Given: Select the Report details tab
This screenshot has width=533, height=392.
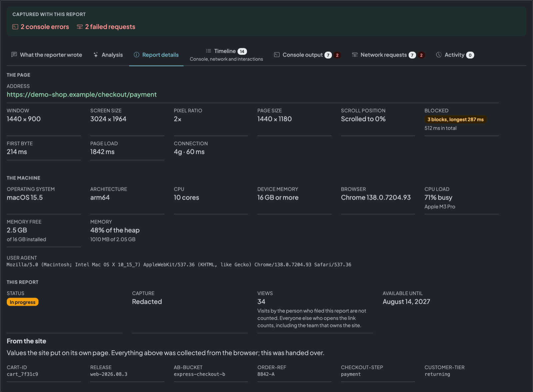Looking at the screenshot, I should [156, 55].
